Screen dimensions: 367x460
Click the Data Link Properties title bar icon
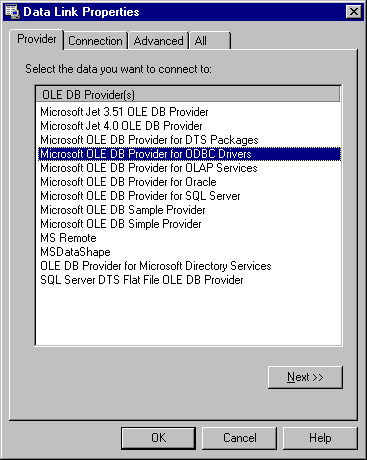(12, 12)
